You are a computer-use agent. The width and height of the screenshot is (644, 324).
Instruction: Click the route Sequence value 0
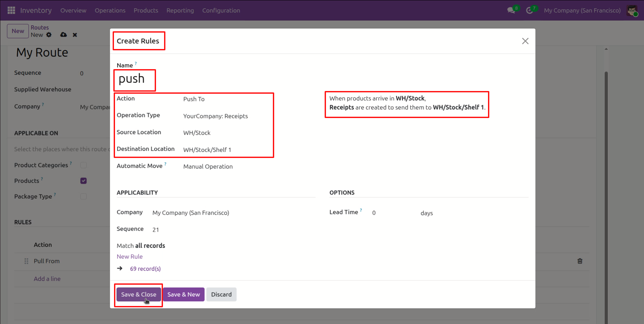point(82,73)
